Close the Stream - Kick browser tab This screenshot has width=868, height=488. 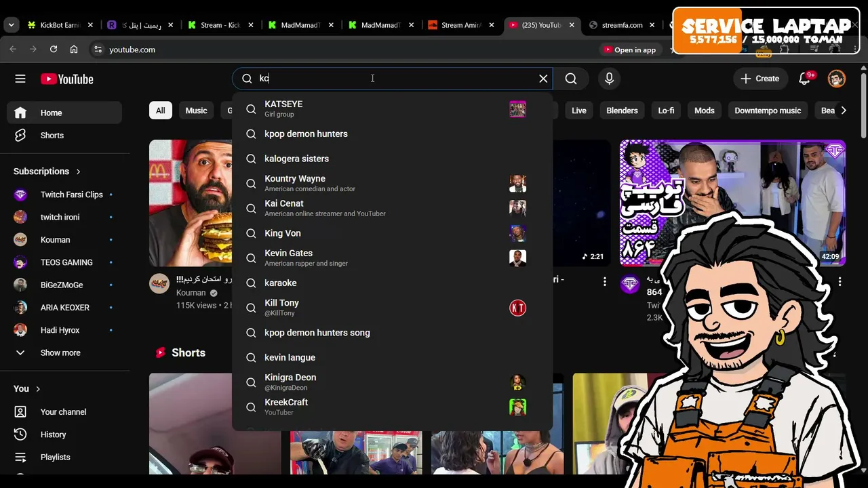pos(250,25)
